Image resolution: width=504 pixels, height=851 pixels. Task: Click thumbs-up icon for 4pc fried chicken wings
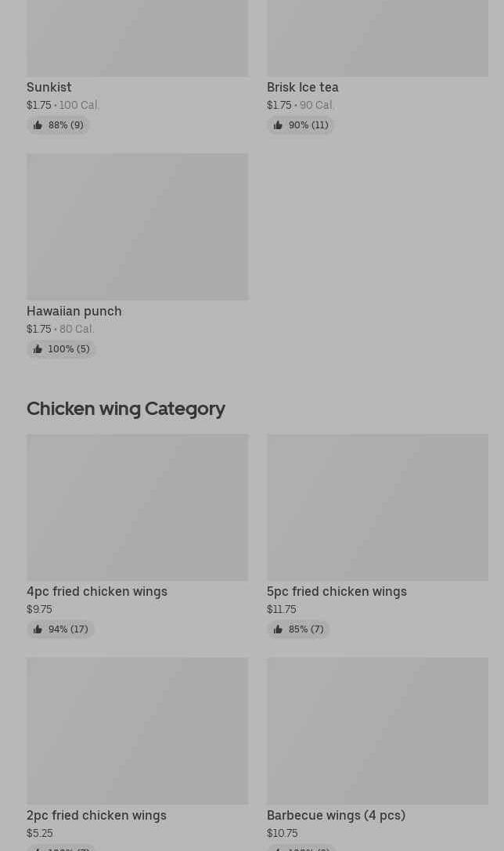coord(38,629)
